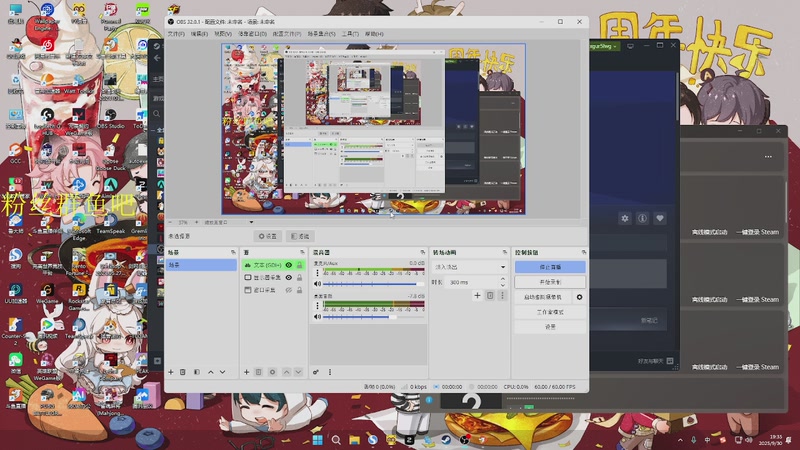The width and height of the screenshot is (800, 450).
Task: Open TeamSpeak desktop shortcut icon
Action: pos(110,224)
